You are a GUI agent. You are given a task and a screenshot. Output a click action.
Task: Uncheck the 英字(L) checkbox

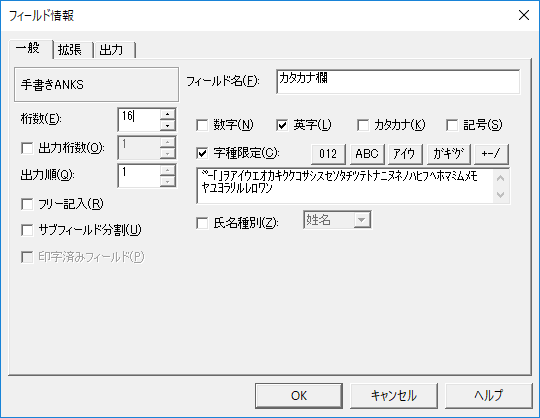click(282, 125)
